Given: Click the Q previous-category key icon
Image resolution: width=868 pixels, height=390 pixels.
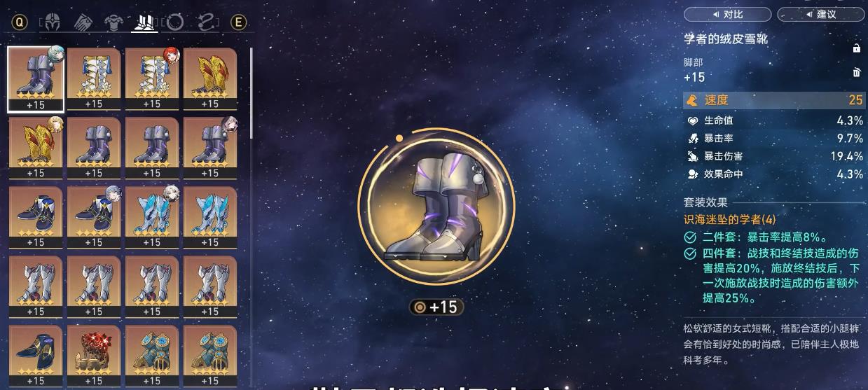Looking at the screenshot, I should click(20, 22).
